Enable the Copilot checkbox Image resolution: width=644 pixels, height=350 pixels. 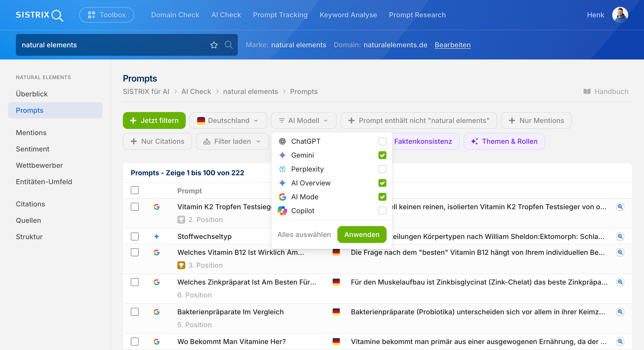point(382,211)
